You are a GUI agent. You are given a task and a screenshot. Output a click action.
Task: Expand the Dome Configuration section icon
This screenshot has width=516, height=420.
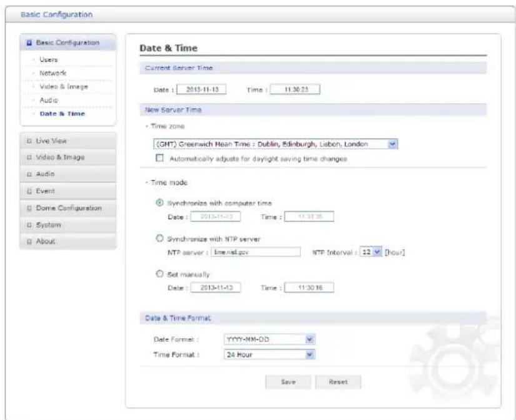click(29, 208)
